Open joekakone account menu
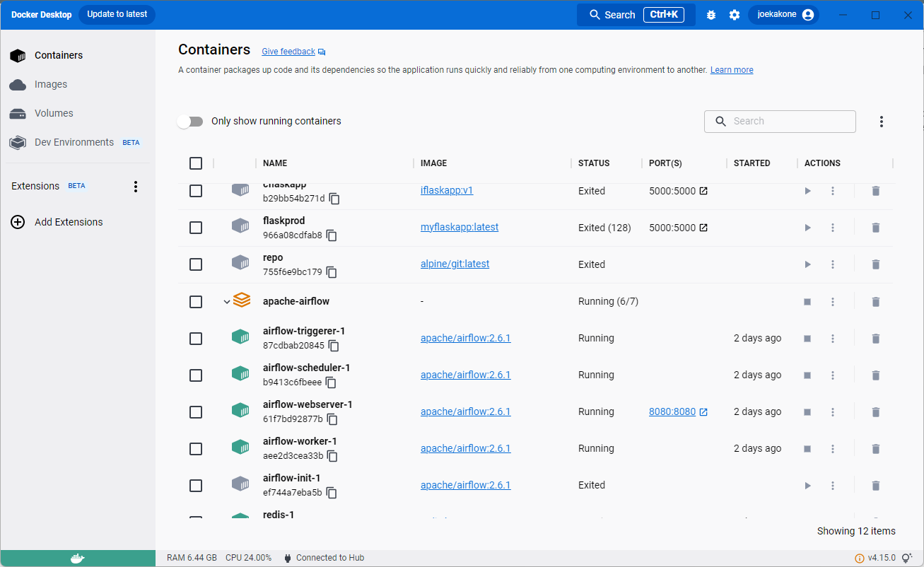 (784, 15)
